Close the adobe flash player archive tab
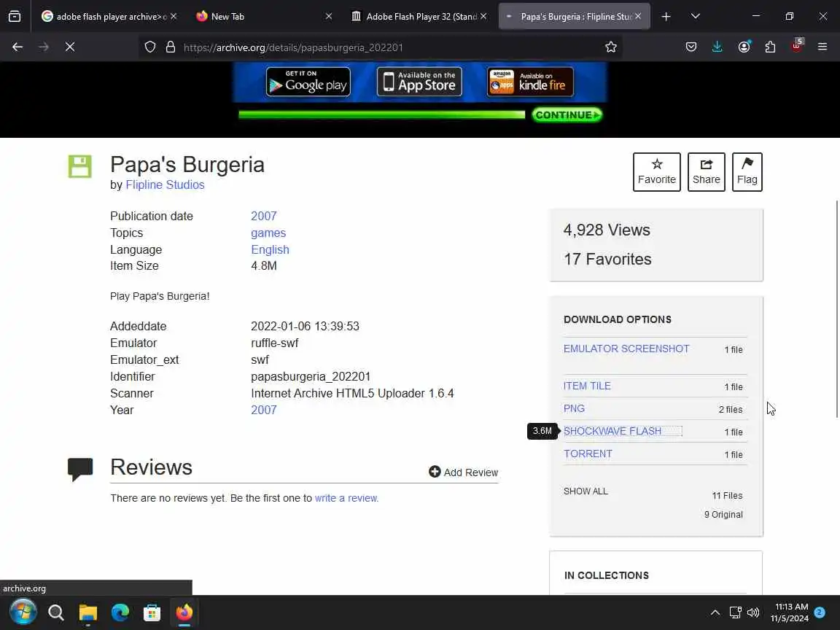This screenshot has height=630, width=840. [174, 17]
